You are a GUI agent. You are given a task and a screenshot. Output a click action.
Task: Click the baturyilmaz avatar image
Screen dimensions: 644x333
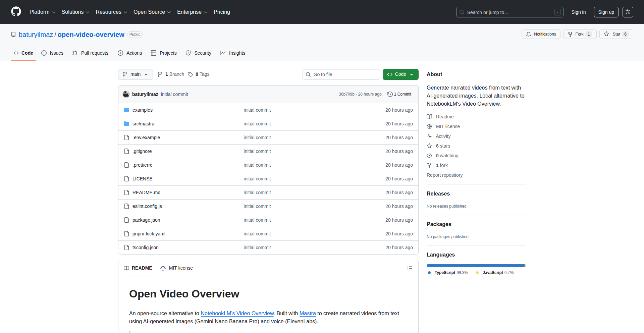[126, 94]
